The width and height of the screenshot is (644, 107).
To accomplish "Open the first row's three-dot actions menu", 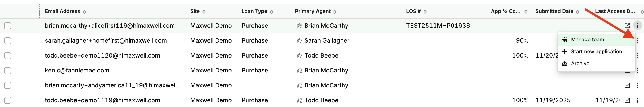I will click(637, 25).
